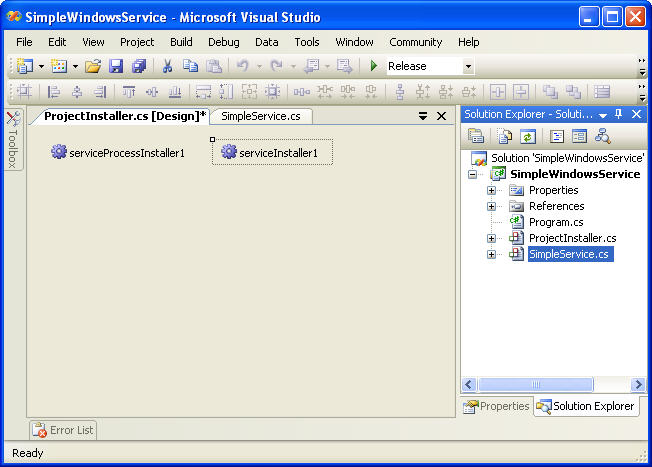Click the New Project toolbar icon

25,66
